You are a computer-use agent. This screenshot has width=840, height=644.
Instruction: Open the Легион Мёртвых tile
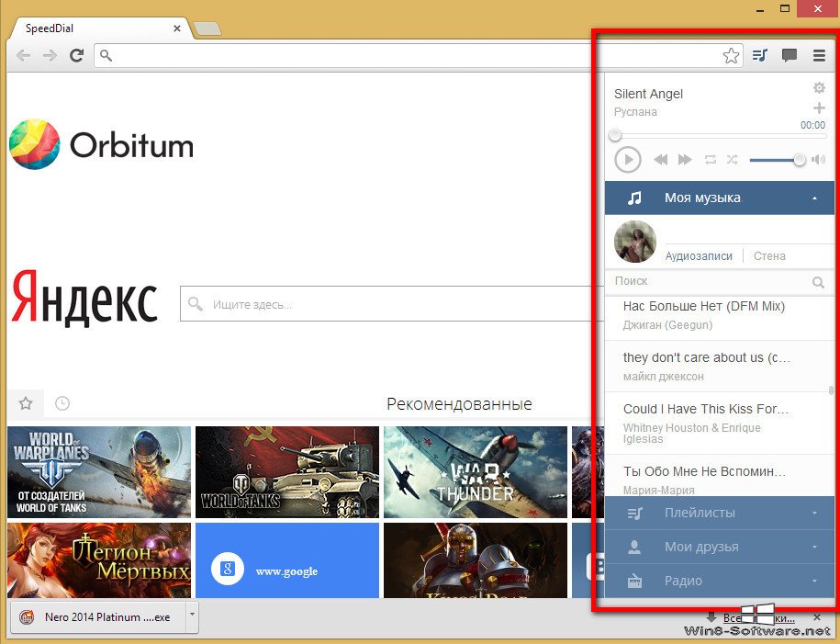click(99, 560)
